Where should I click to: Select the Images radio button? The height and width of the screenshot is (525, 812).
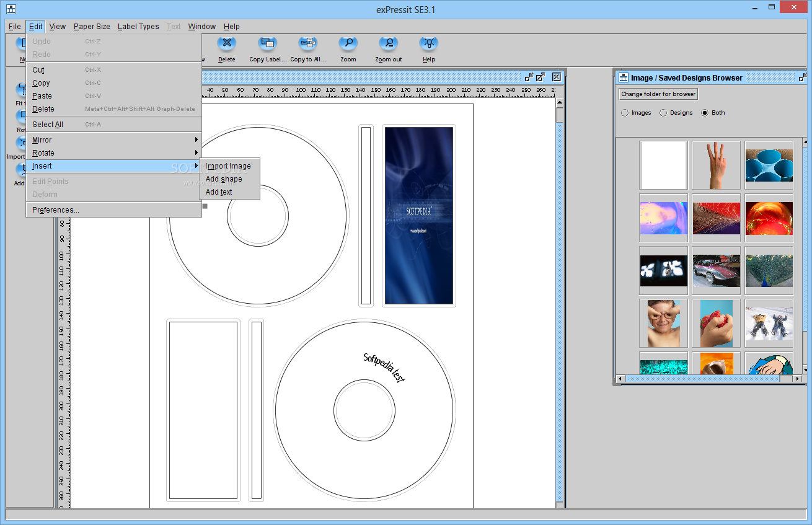point(625,113)
